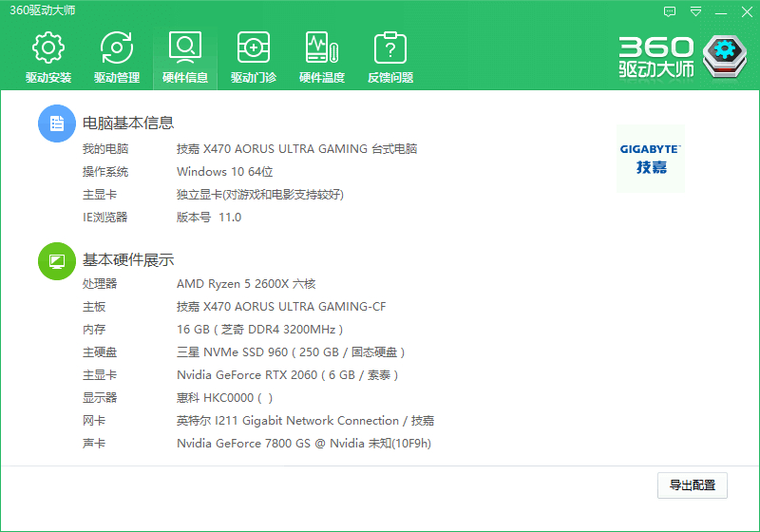Image resolution: width=760 pixels, height=532 pixels.
Task: Close the 360驱动大师 window
Action: click(x=747, y=11)
